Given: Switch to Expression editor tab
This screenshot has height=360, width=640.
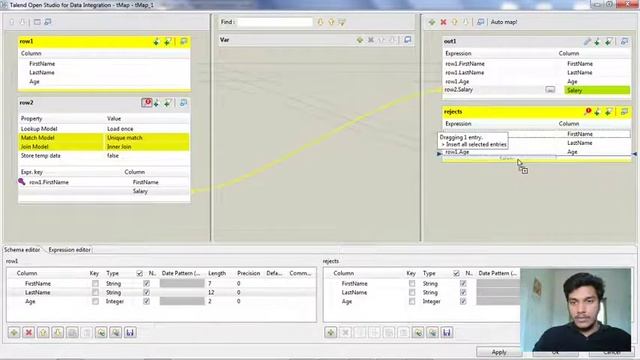Looking at the screenshot, I should [69, 250].
